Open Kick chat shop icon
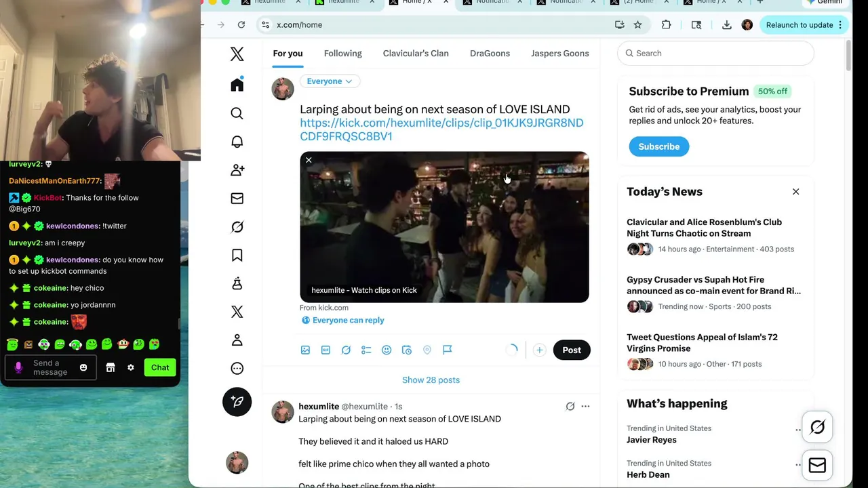 coord(111,367)
